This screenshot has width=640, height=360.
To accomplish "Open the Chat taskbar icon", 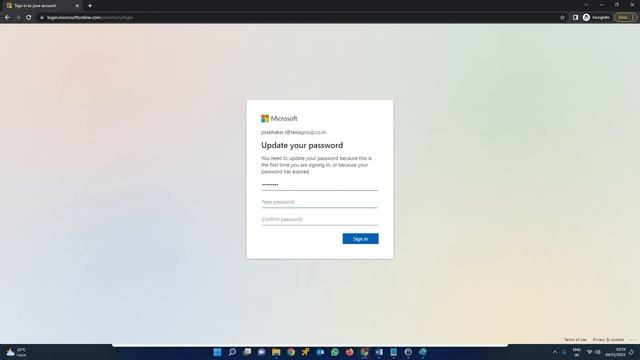I will coord(262,352).
